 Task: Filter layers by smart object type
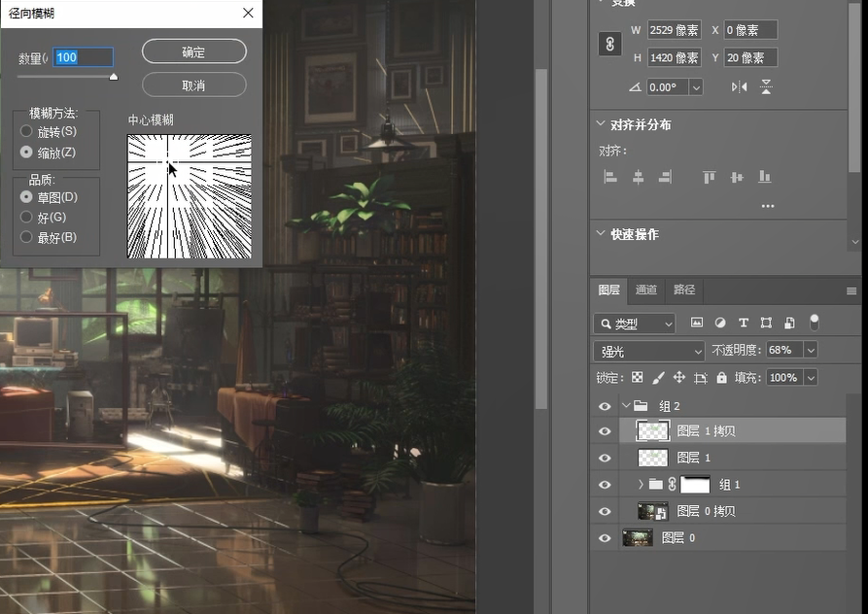tap(790, 323)
